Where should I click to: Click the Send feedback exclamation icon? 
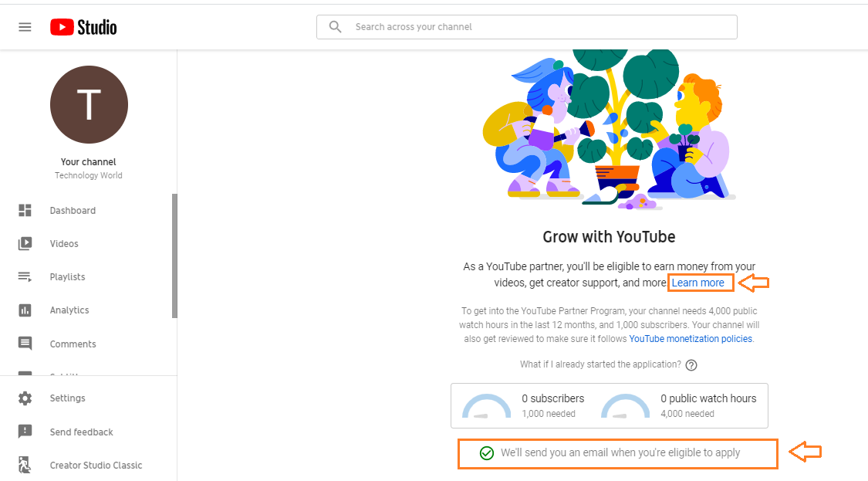tap(25, 431)
